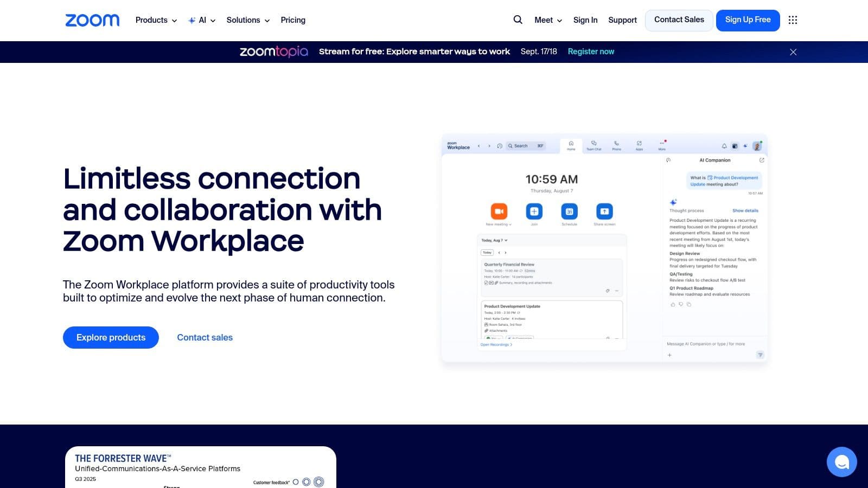Start a New meeting from the orange camera icon

pos(500,211)
